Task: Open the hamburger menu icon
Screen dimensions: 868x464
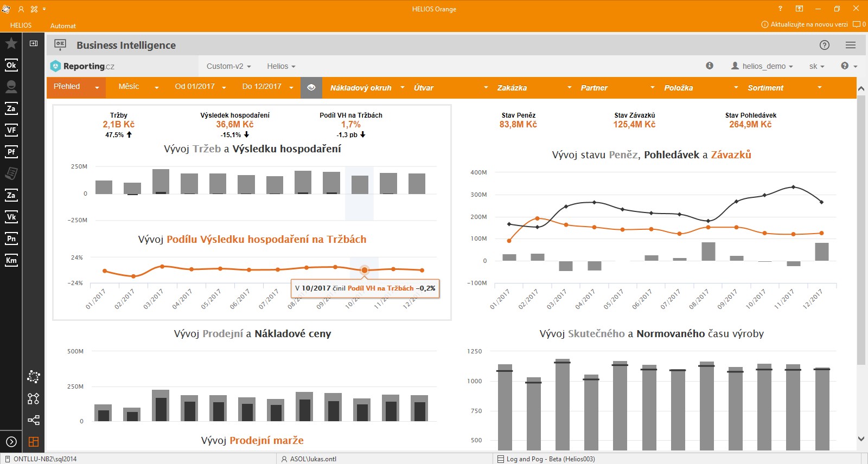Action: (x=851, y=45)
